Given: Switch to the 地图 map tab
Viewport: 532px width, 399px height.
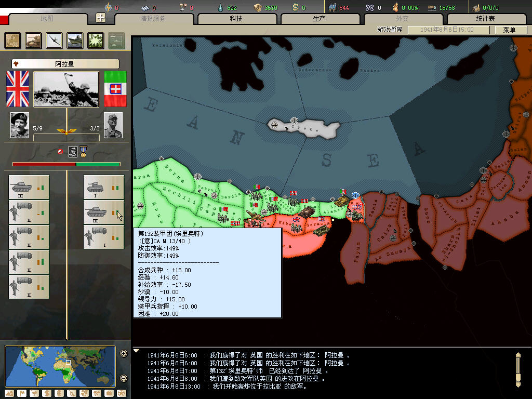Looking at the screenshot, I should pyautogui.click(x=47, y=19).
